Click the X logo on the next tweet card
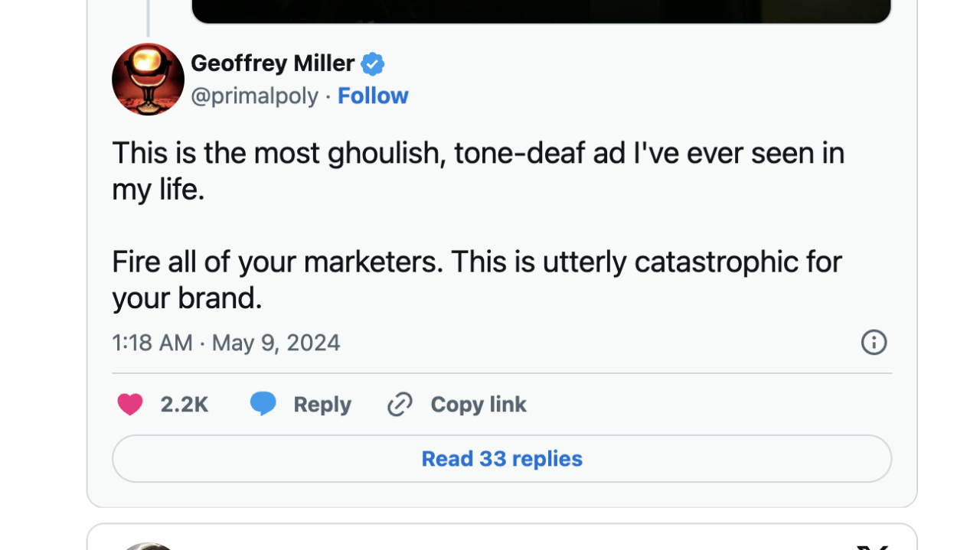980x550 pixels. [x=873, y=547]
